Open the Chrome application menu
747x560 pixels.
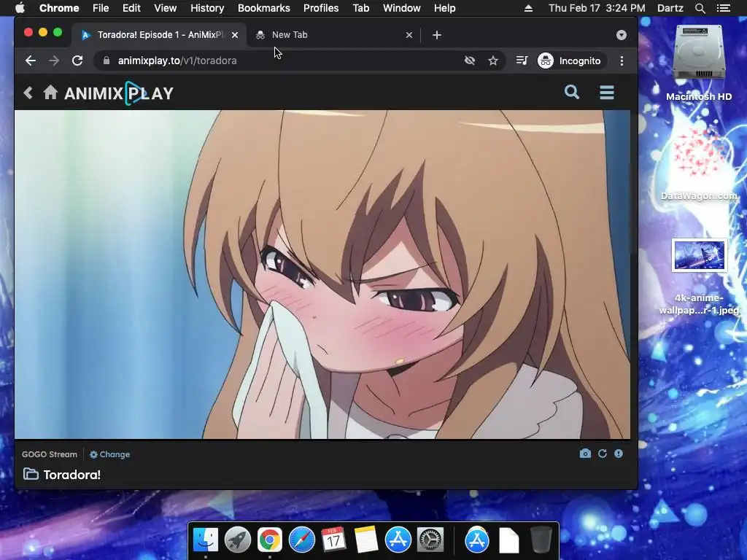point(59,8)
